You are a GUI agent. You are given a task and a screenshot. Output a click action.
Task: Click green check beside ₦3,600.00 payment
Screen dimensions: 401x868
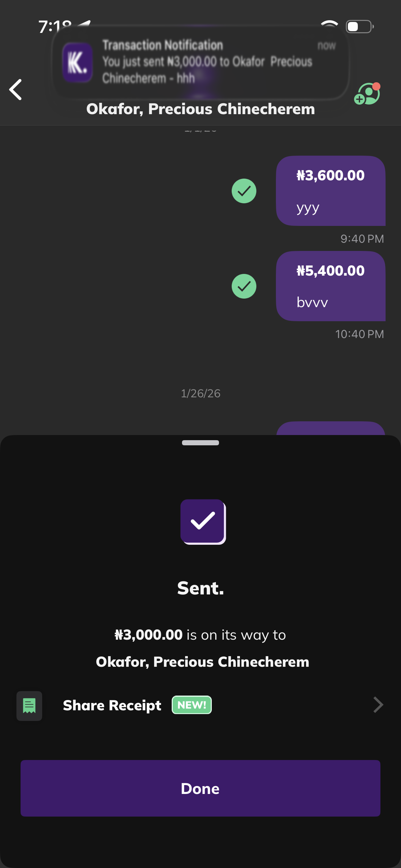(244, 191)
